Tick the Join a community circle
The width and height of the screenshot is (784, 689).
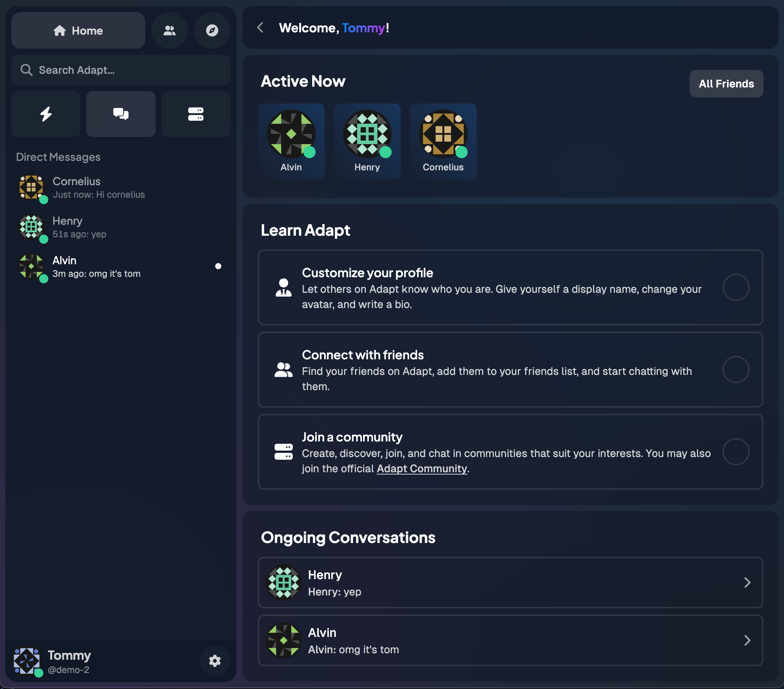pyautogui.click(x=735, y=451)
